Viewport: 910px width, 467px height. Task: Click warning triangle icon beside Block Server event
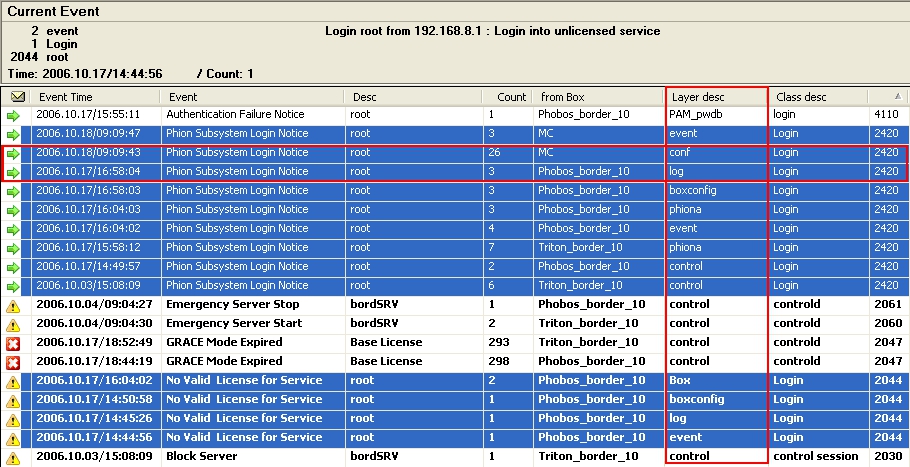point(14,457)
